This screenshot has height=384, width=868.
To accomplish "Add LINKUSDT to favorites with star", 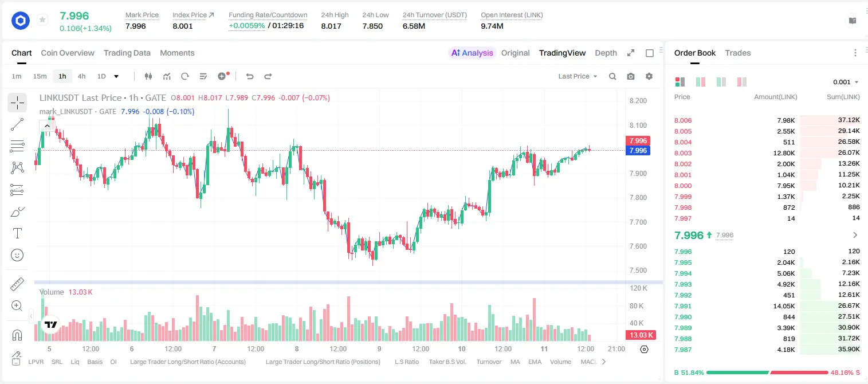I will click(x=42, y=20).
